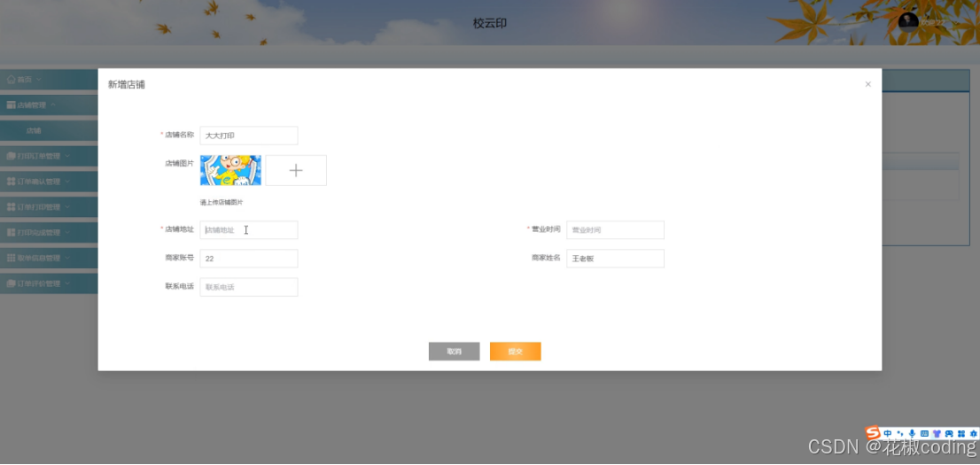This screenshot has width=980, height=465.
Task: Click the 商家姓名 field label
Action: point(546,258)
